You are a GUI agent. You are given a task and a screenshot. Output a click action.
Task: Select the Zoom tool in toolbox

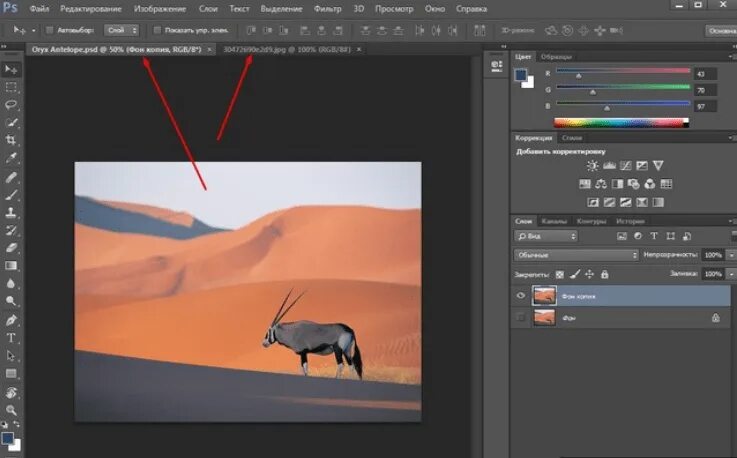(x=11, y=410)
